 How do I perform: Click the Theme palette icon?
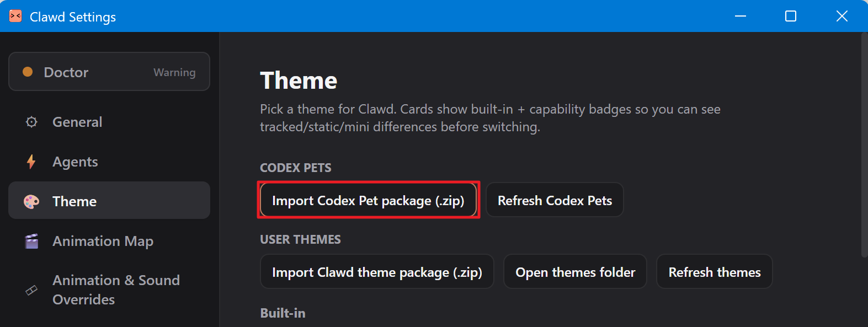[31, 201]
